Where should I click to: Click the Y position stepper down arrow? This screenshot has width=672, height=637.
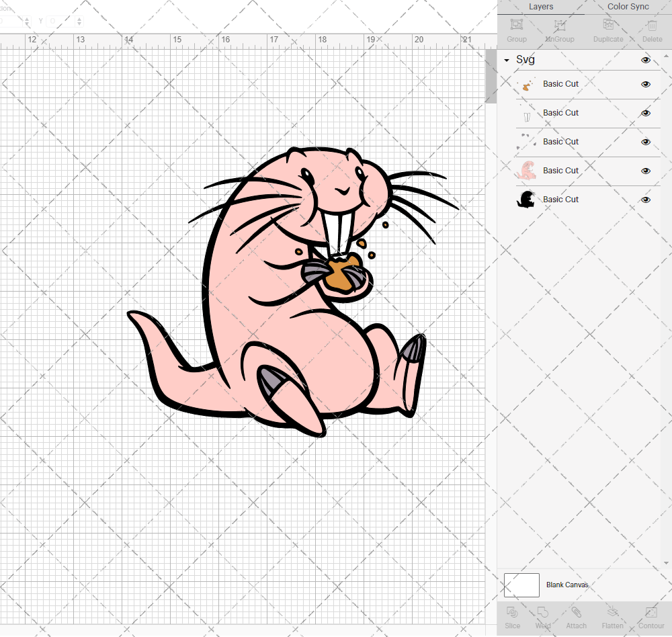click(x=79, y=24)
